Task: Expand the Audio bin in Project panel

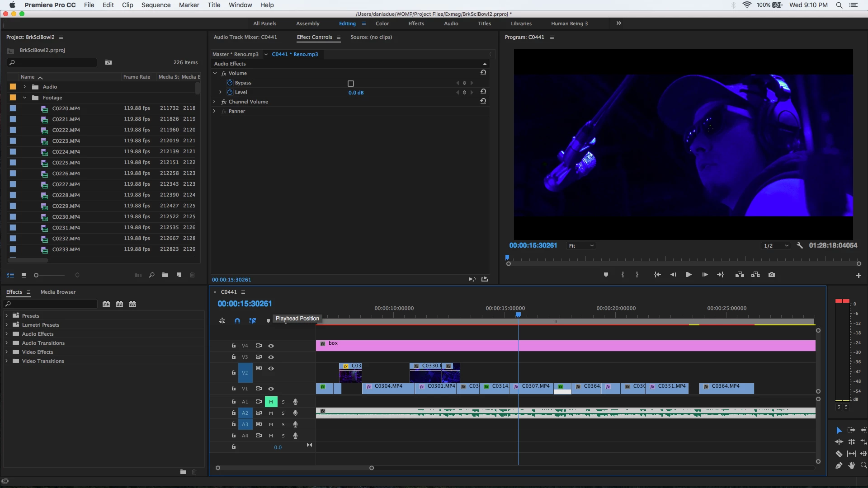Action: point(24,87)
